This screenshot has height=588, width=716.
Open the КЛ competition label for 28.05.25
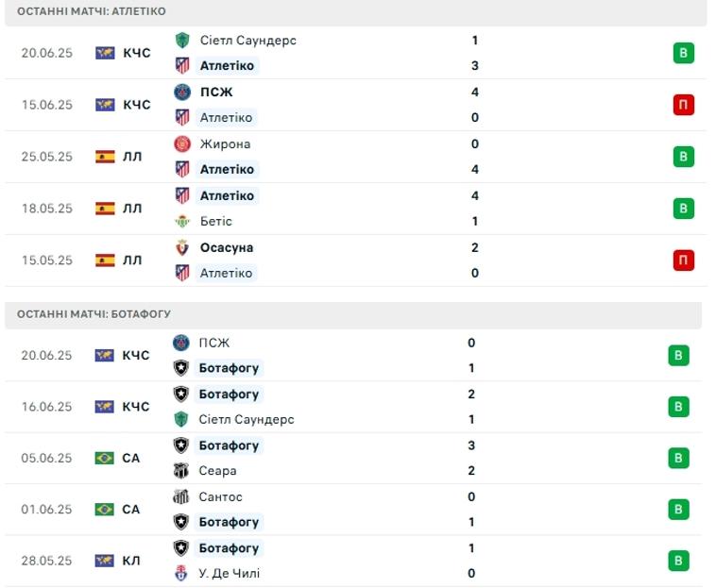(x=131, y=561)
